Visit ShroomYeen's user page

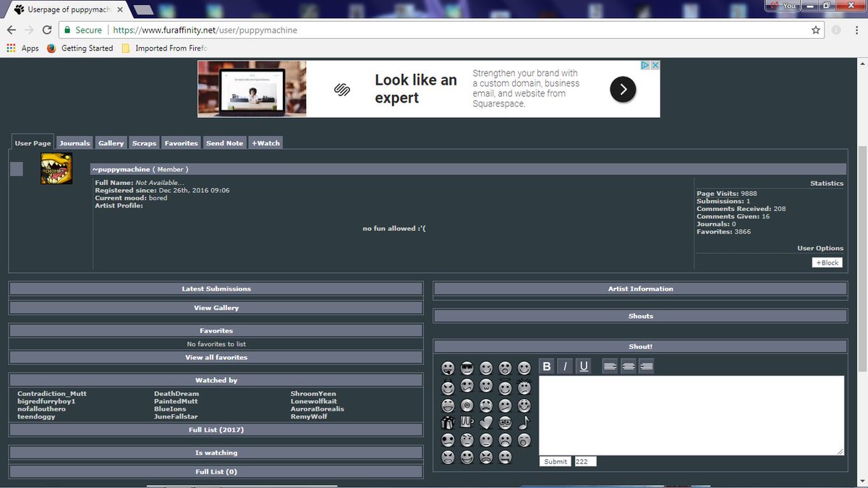(x=313, y=393)
